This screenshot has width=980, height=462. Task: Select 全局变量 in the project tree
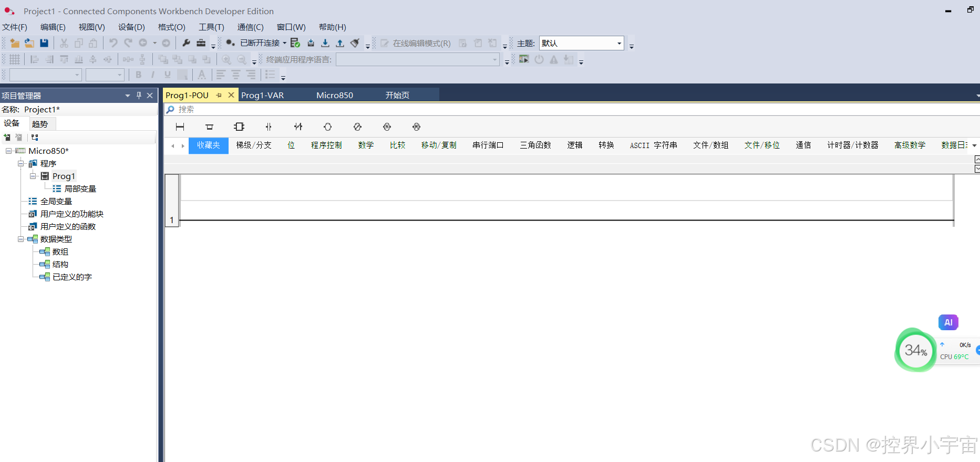point(56,201)
